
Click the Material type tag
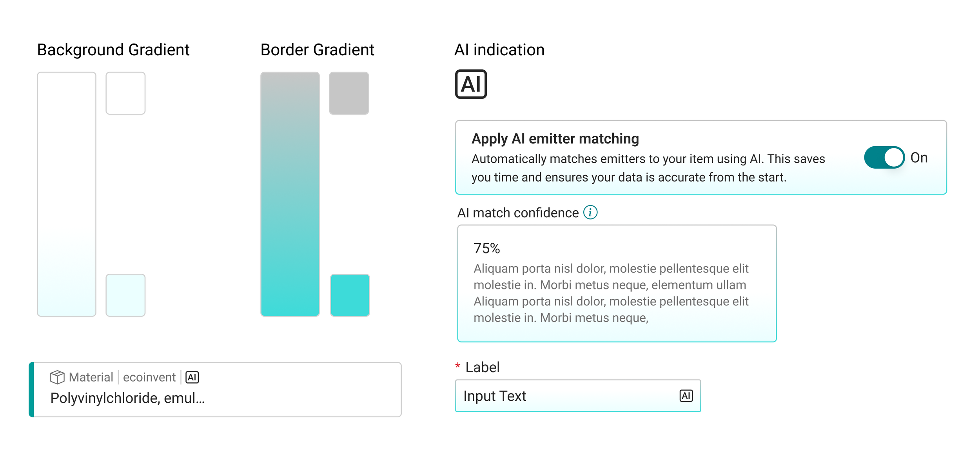(91, 377)
